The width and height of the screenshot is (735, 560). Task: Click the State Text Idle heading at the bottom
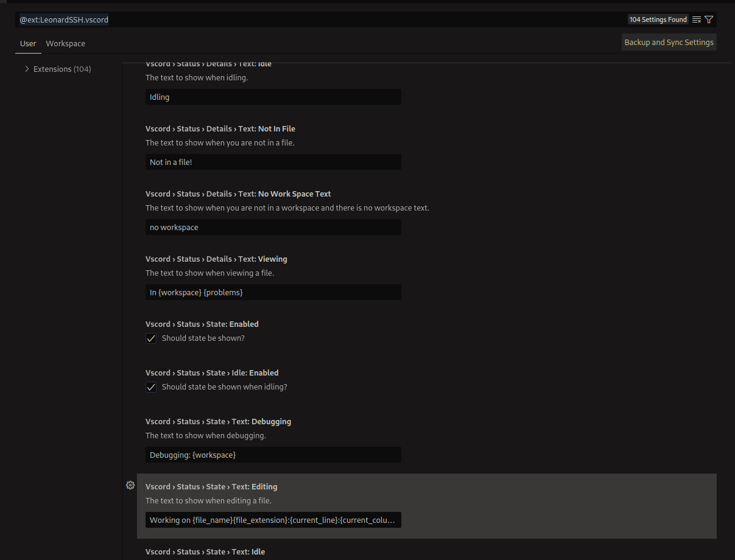pyautogui.click(x=205, y=551)
